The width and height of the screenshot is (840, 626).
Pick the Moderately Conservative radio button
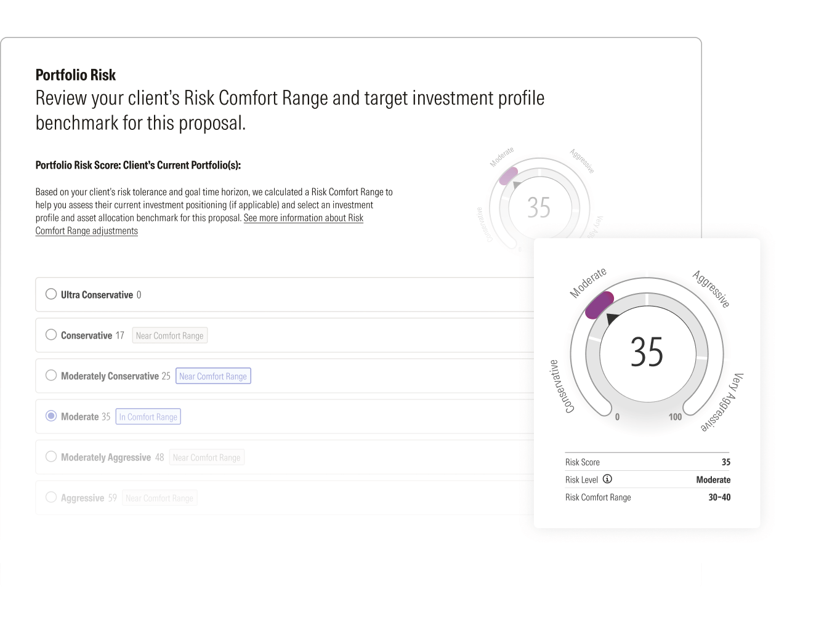click(51, 375)
